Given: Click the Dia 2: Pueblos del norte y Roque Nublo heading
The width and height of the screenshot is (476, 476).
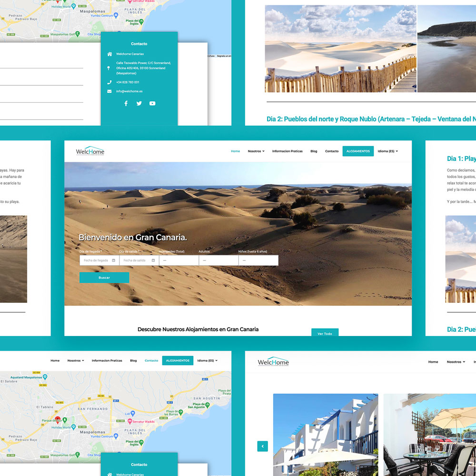Looking at the screenshot, I should tap(371, 119).
